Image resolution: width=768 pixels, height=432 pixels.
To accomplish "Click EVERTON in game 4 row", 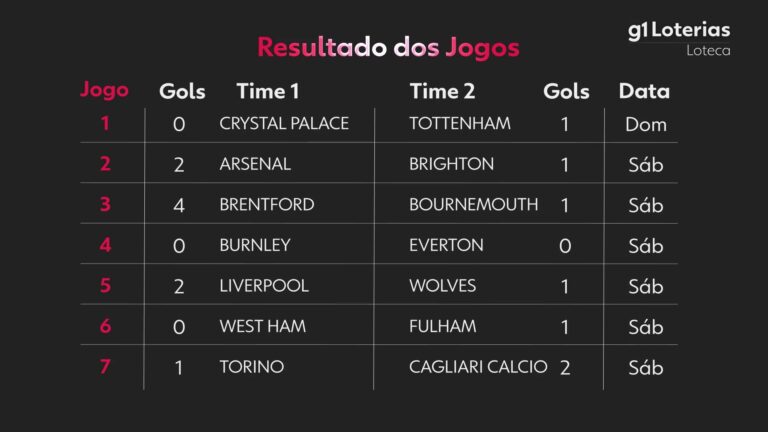I will pyautogui.click(x=446, y=245).
